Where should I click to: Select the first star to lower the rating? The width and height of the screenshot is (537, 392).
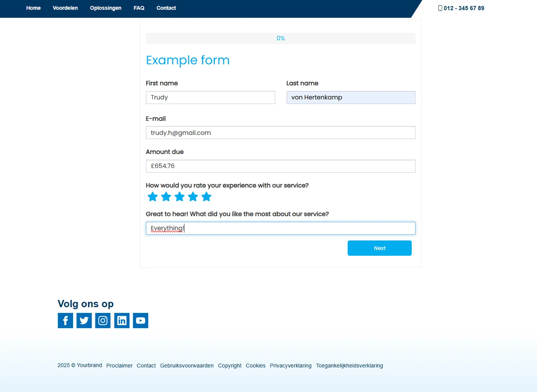pyautogui.click(x=153, y=196)
